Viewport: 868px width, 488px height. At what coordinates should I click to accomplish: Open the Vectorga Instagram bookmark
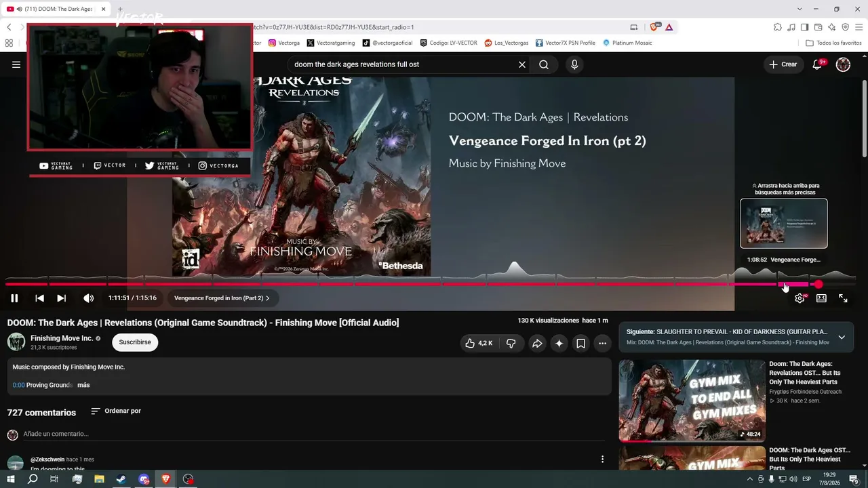284,43
